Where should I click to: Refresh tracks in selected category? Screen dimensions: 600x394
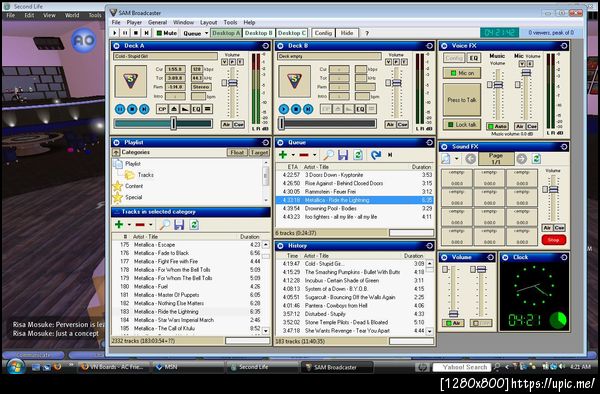tap(194, 225)
